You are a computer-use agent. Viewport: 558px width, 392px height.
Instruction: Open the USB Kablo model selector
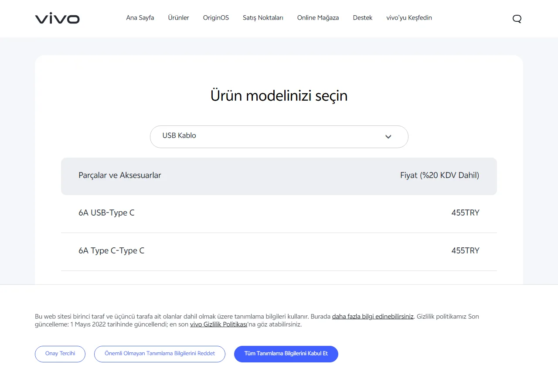click(279, 137)
